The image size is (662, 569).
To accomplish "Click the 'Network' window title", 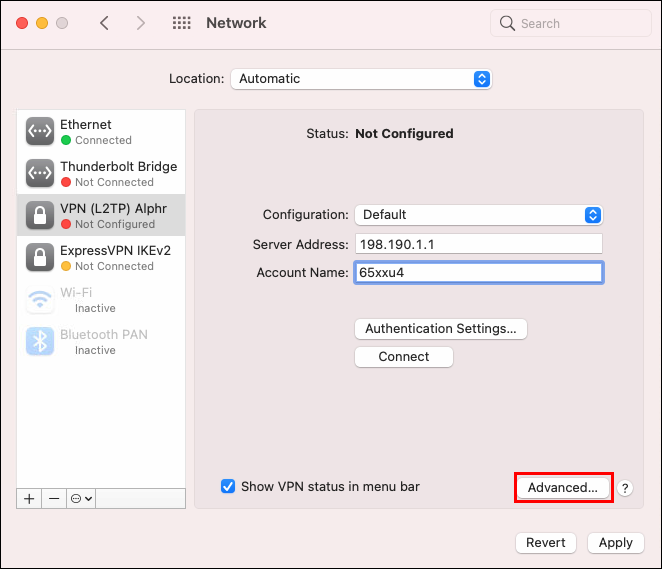I will click(x=236, y=23).
